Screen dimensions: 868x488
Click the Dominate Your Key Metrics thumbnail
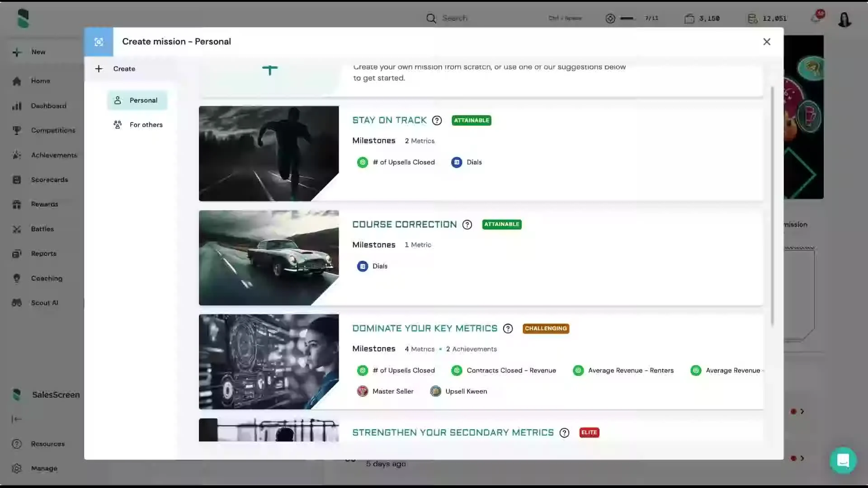point(269,361)
